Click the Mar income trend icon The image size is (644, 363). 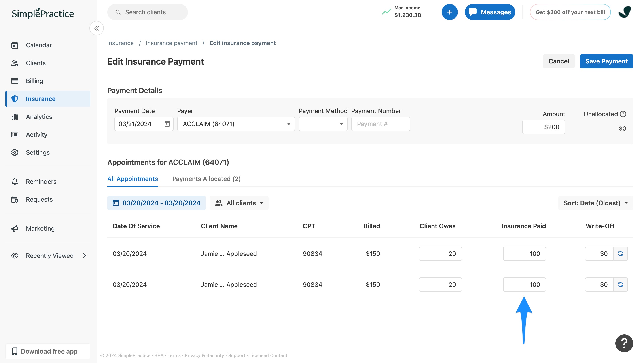coord(386,12)
